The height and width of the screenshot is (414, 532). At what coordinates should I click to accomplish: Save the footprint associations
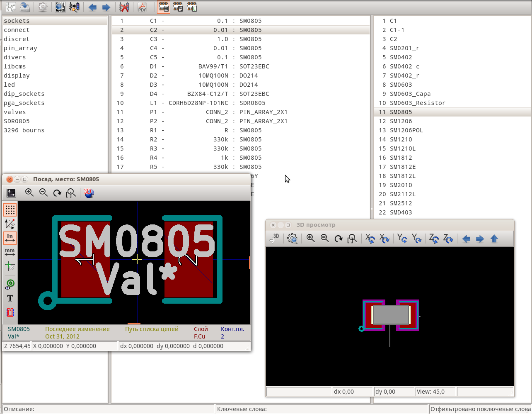(26, 7)
